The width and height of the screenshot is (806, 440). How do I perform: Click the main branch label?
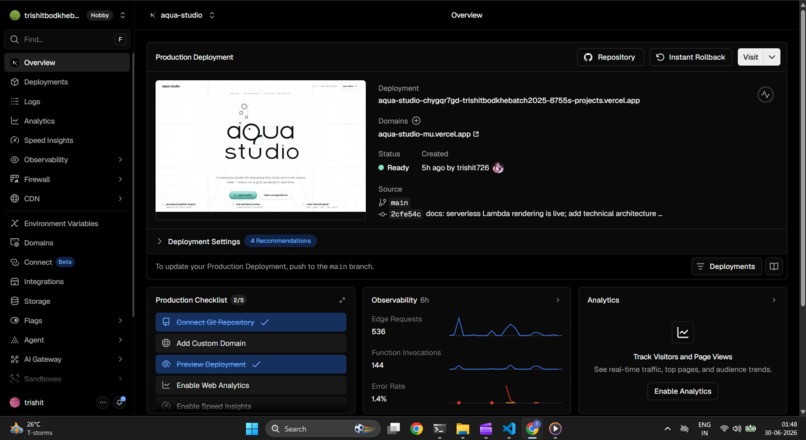pyautogui.click(x=399, y=203)
